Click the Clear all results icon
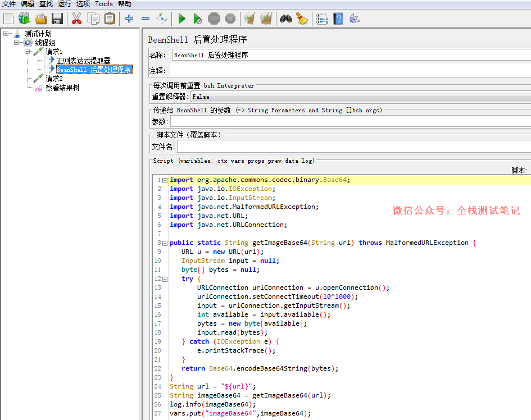 click(266, 19)
